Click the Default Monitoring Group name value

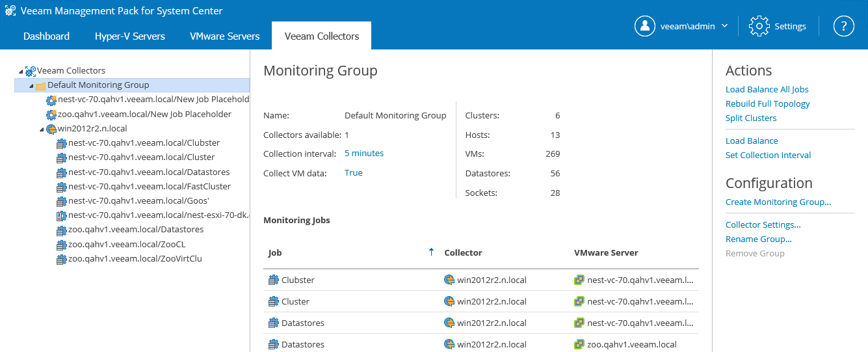click(395, 116)
